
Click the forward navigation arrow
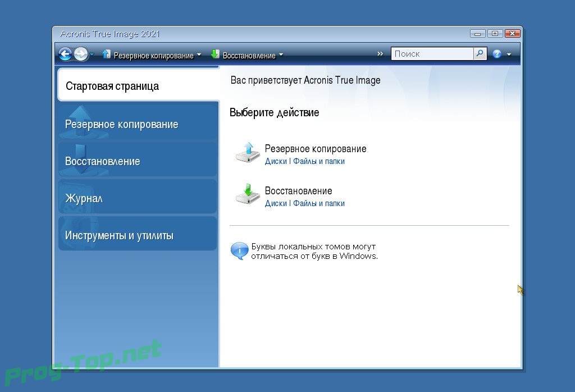81,54
